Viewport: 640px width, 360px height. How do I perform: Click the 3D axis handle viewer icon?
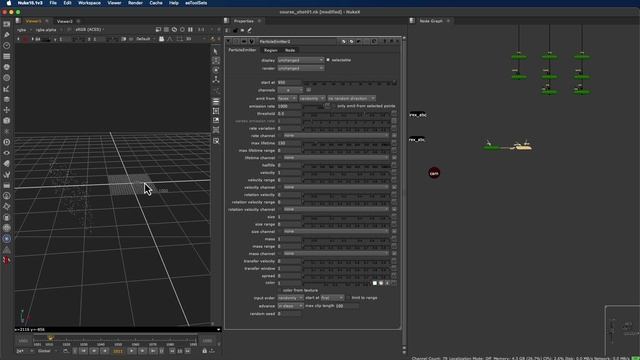pyautogui.click(x=216, y=80)
